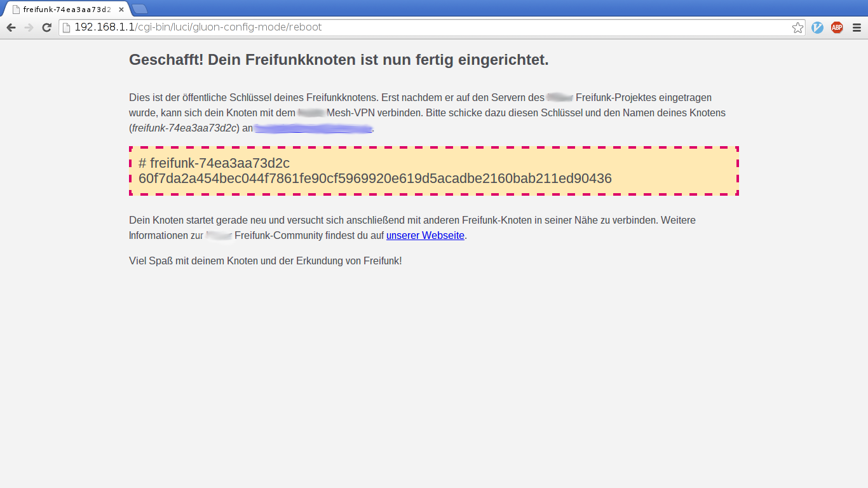
Task: Click the public key string starting with 60f7da2a
Action: (375, 179)
